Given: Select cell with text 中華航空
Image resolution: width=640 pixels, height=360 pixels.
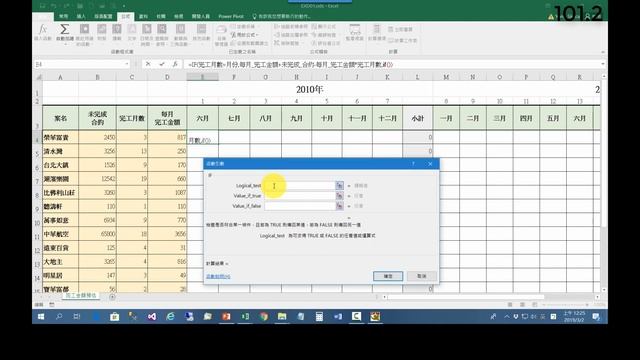Looking at the screenshot, I should [60, 234].
